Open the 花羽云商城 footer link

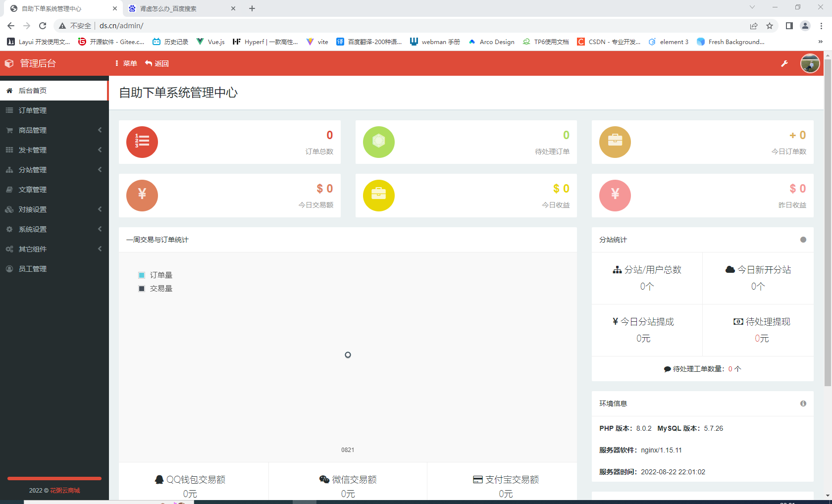click(x=65, y=490)
